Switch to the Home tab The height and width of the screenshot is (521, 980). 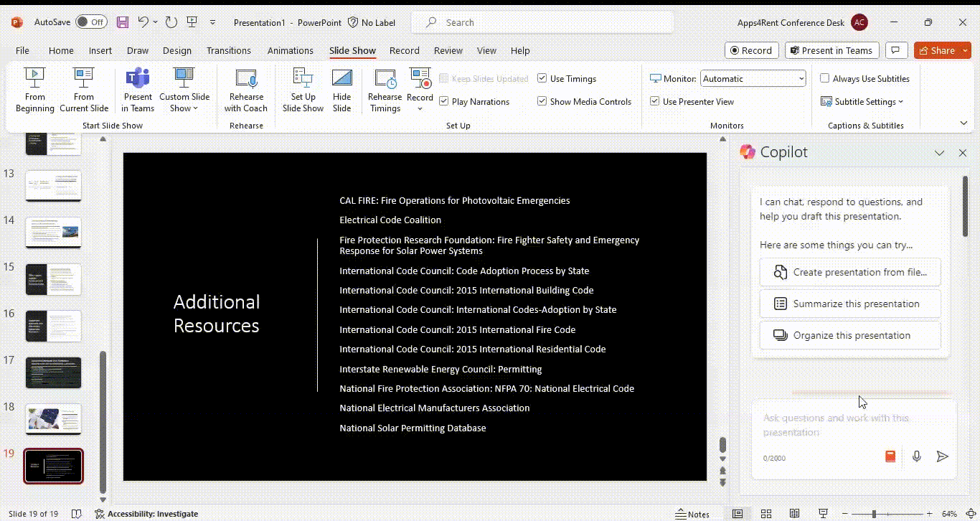tap(61, 50)
